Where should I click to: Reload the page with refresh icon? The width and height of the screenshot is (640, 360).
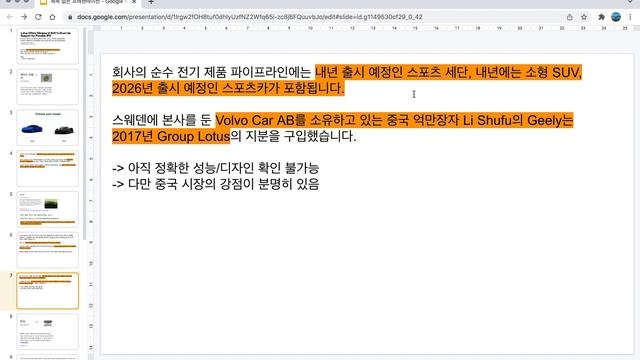38,17
